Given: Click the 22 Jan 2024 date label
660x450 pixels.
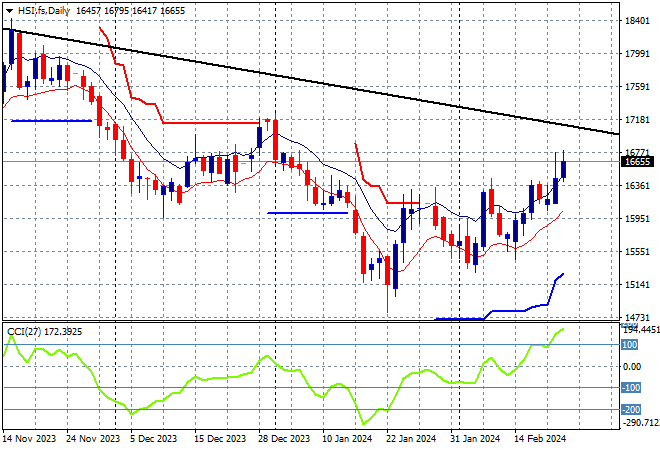Looking at the screenshot, I should 411,439.
